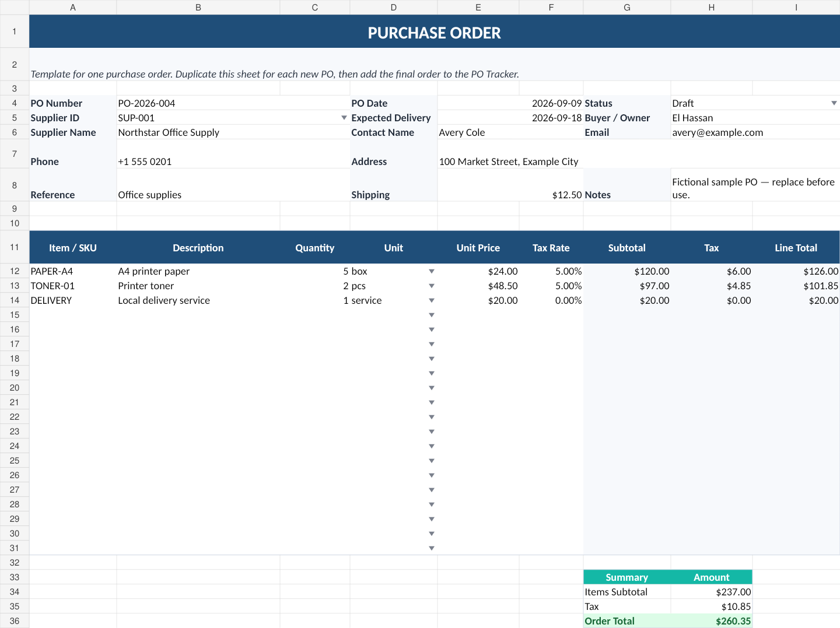Click the SUP-001 supplier ID cell

click(233, 118)
